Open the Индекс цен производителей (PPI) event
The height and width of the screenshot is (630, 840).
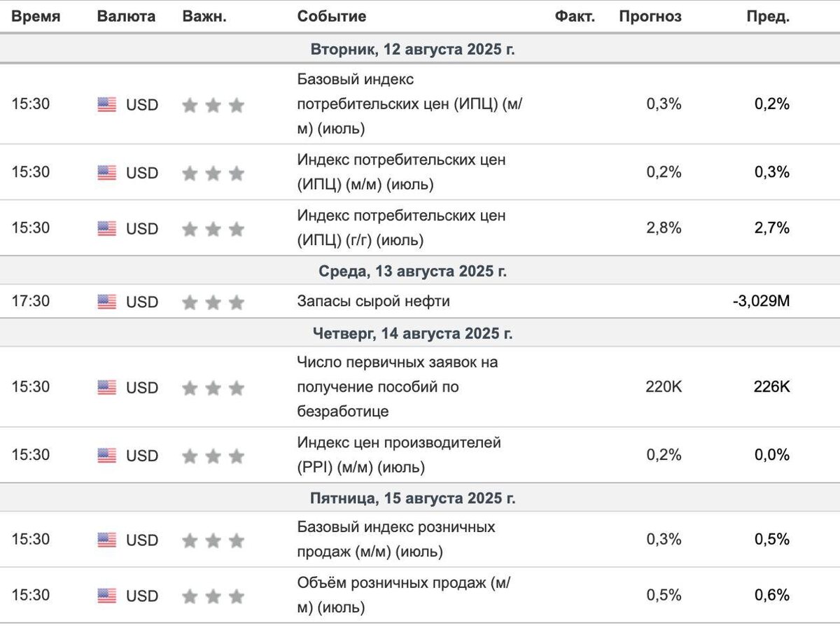pyautogui.click(x=399, y=455)
